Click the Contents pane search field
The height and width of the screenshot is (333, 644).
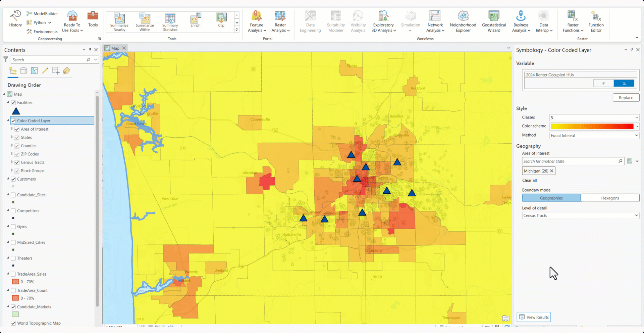(x=49, y=60)
